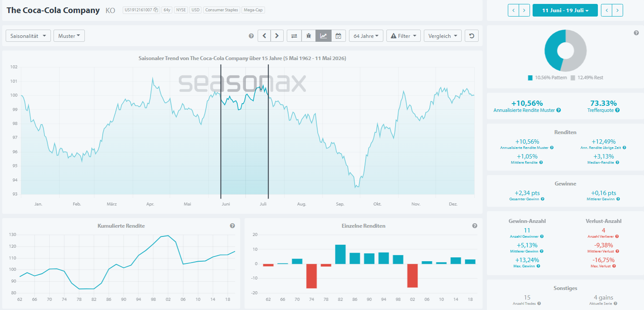Toggle the 12.49% Rest legend swatch
Viewport: 644px width, 310px height.
[573, 77]
